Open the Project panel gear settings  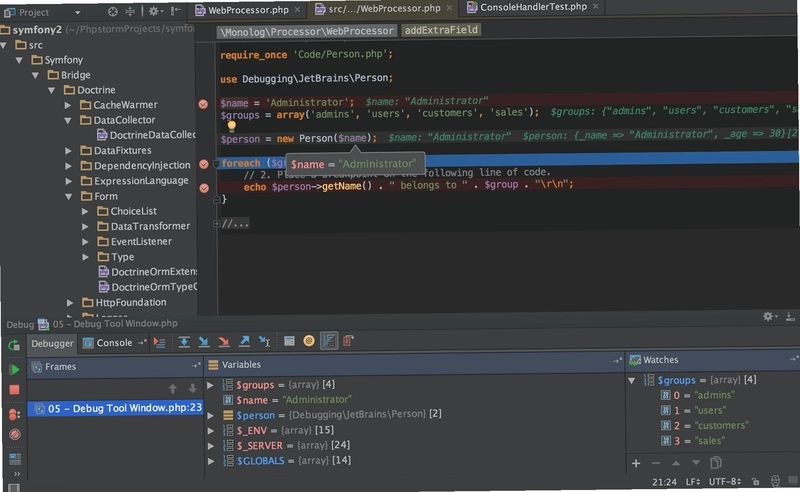click(154, 11)
